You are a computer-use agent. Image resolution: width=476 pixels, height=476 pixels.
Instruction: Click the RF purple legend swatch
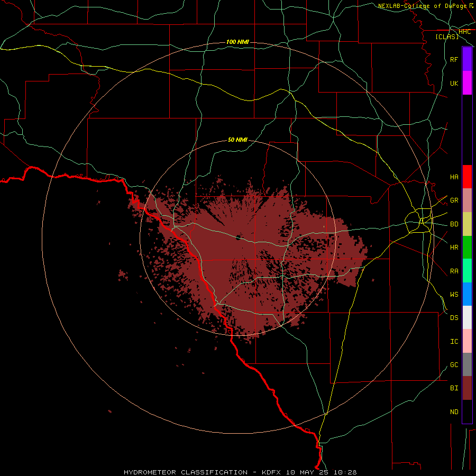pos(467,59)
